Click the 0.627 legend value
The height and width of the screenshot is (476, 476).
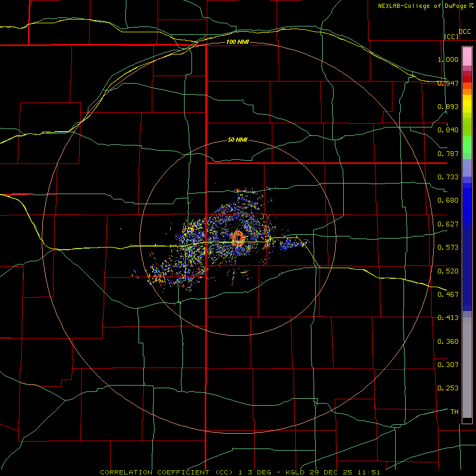(x=448, y=224)
